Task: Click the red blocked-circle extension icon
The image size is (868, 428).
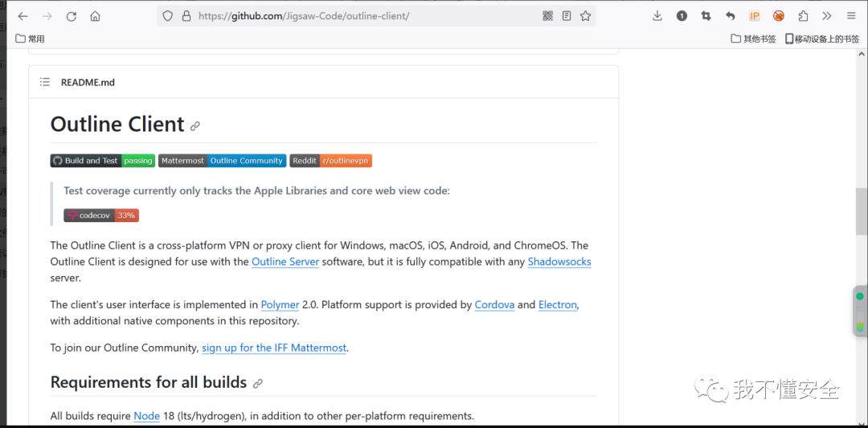Action: click(x=779, y=16)
